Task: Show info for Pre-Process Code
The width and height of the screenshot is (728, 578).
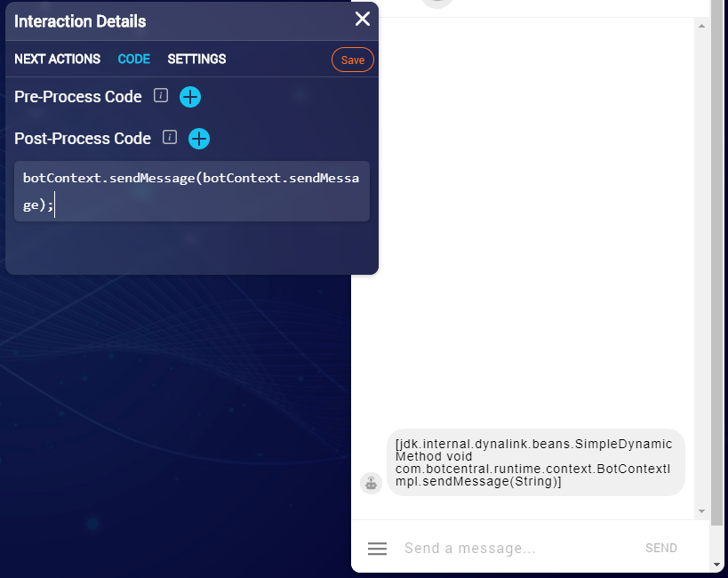Action: [x=161, y=95]
